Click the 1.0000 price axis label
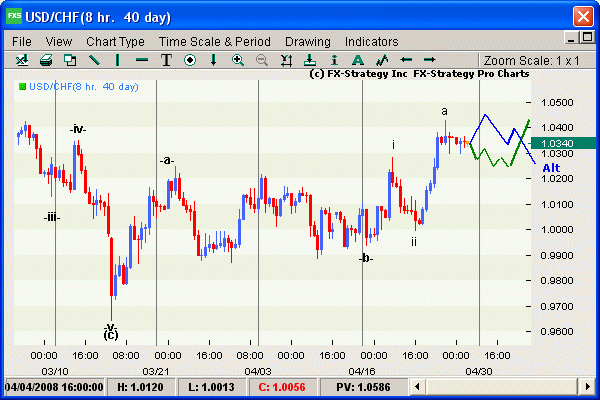This screenshot has width=600, height=400. (557, 230)
